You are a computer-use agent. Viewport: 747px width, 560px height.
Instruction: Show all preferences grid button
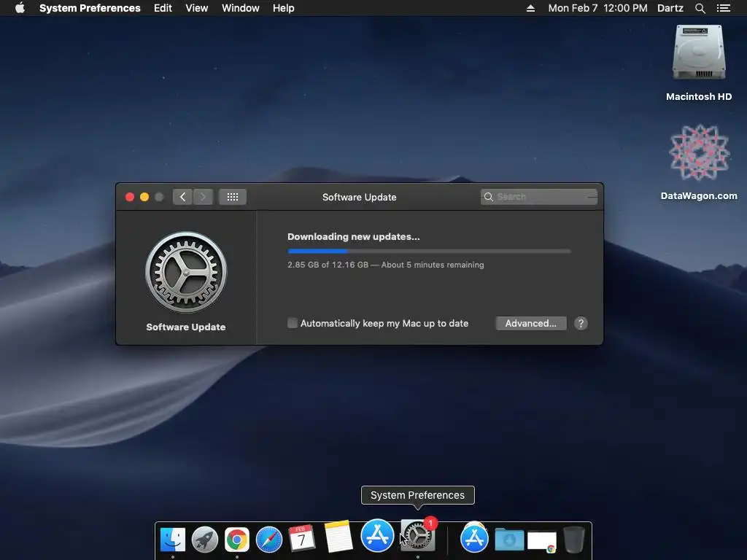click(x=233, y=197)
